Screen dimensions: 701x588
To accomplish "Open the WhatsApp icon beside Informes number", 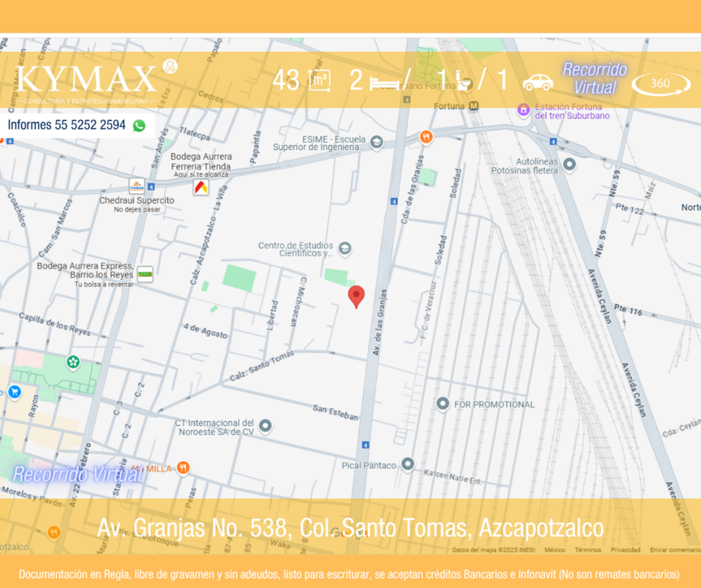I will (139, 125).
